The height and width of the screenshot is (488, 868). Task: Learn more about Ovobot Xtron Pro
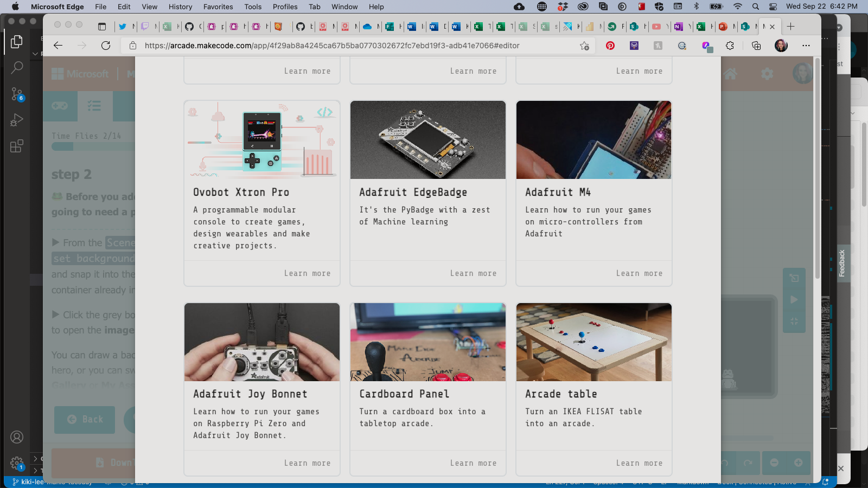[307, 273]
